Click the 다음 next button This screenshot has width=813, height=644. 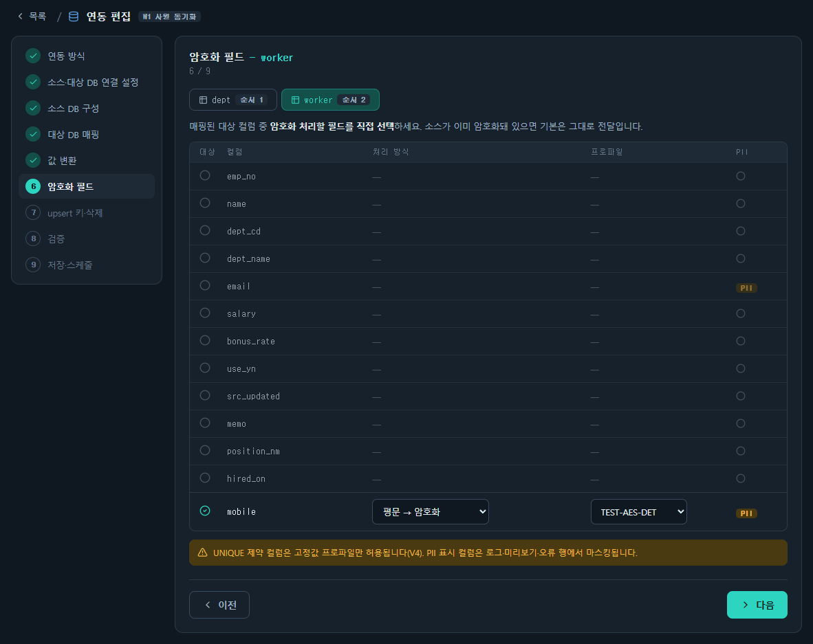(x=757, y=605)
